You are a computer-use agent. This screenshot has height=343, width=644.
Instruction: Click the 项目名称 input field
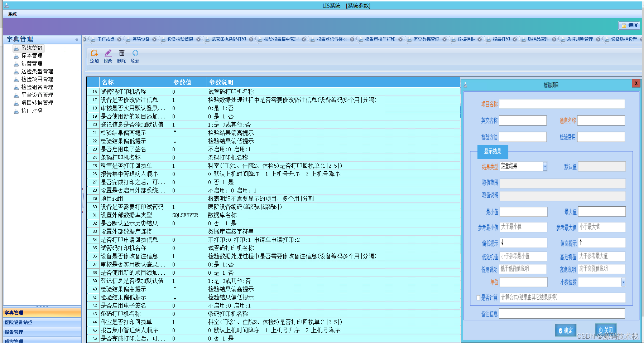click(562, 104)
